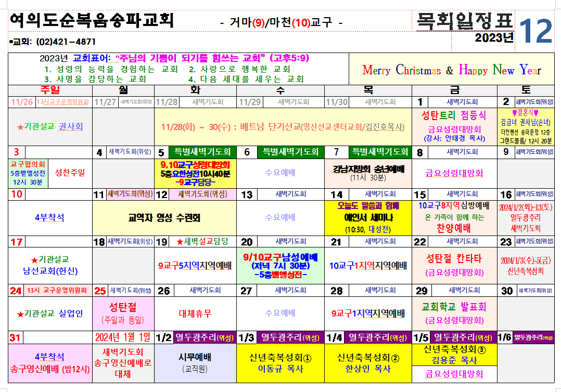
Task: Click the date range 2024/1/3(수)-5(금)
Action: click(526, 260)
